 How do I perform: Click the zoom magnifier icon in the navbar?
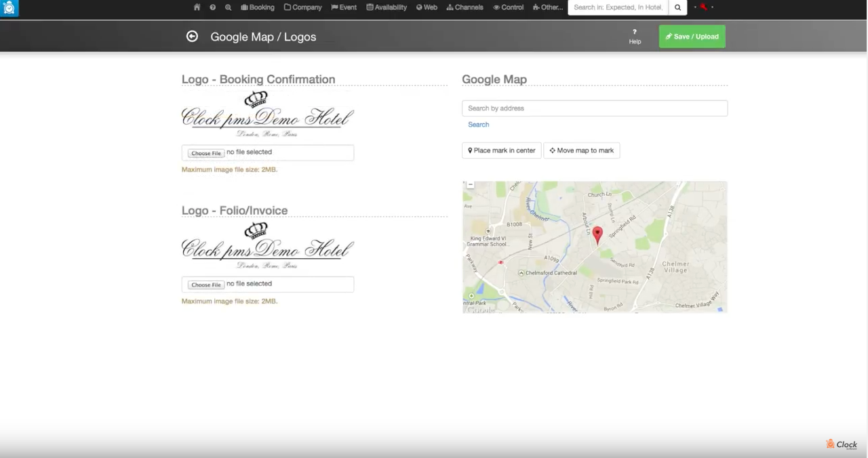229,7
